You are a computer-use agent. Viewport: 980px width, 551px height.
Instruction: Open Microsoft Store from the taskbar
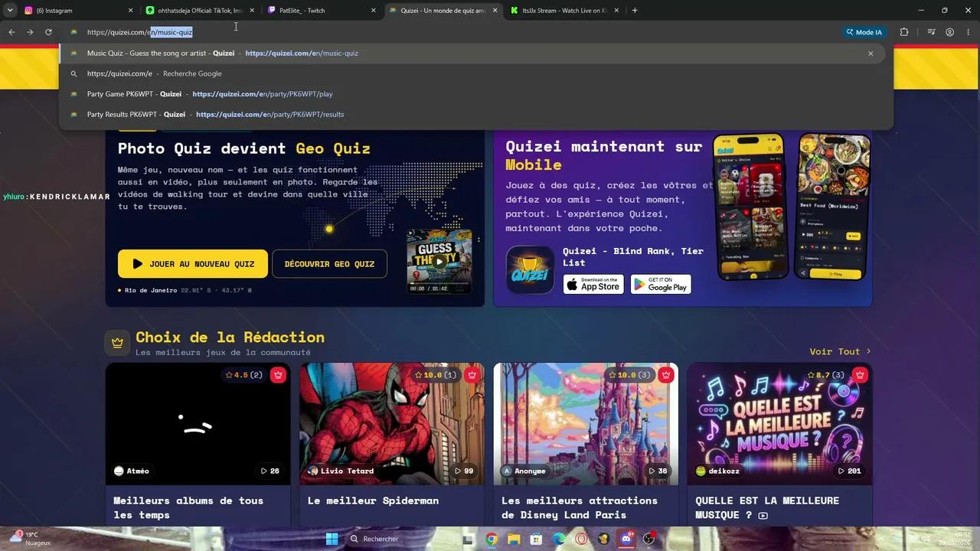537,539
